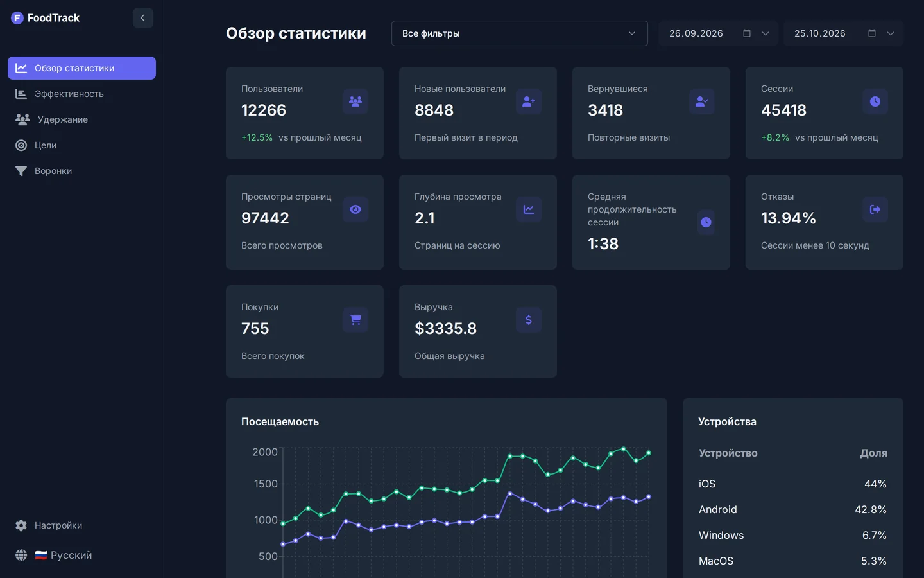This screenshot has width=924, height=578.
Task: Click the add-user icon in Новые пользователи card
Action: 529,101
